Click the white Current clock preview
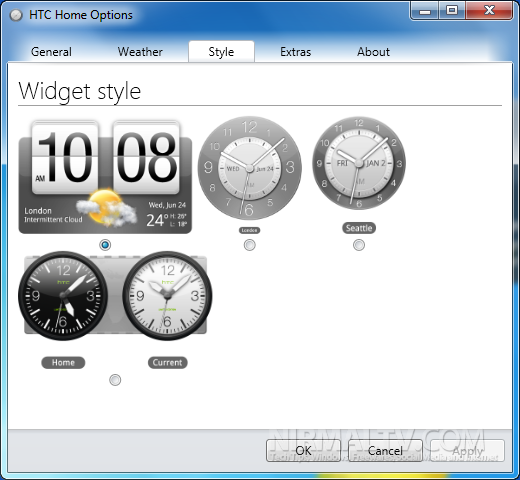Screen dimensions: 520x480 point(167,296)
